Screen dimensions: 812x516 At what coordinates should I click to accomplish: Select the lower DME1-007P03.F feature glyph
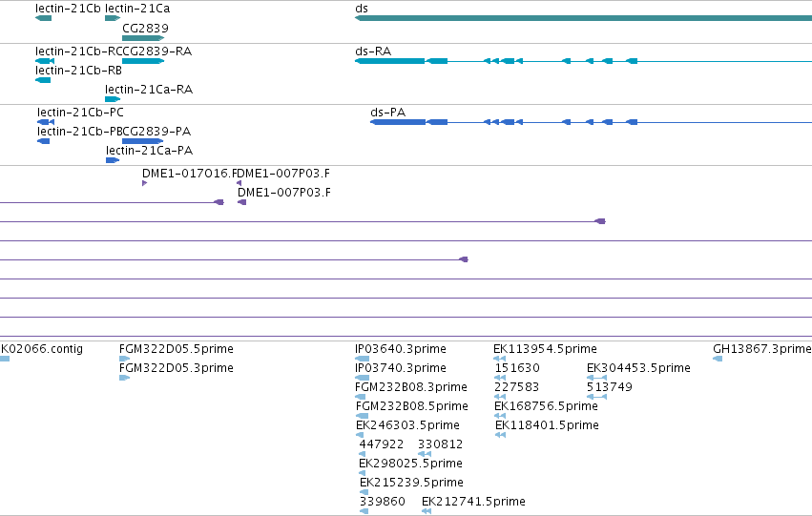click(x=241, y=202)
